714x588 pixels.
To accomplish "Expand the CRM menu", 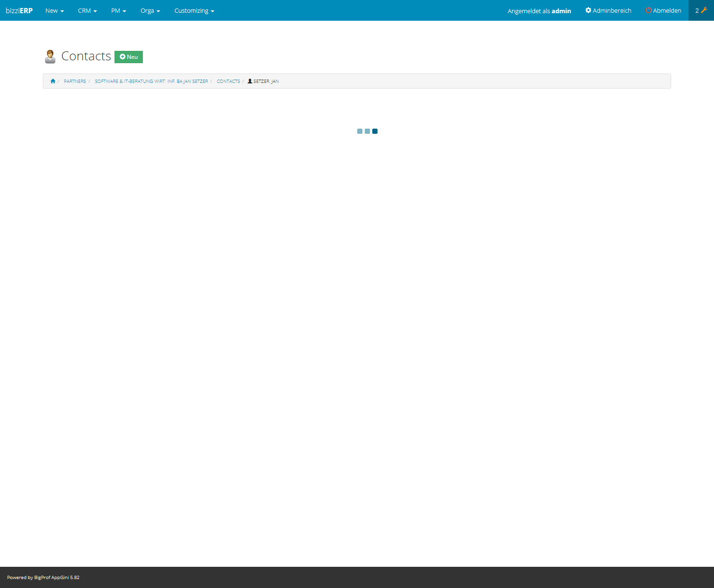I will 87,10.
